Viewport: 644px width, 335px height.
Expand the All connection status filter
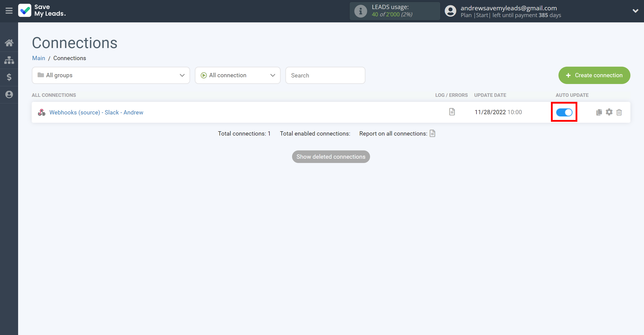coord(237,75)
